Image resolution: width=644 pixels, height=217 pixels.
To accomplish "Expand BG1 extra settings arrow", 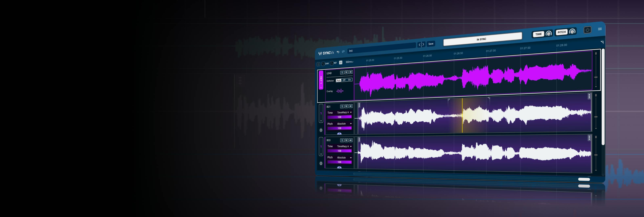I will pyautogui.click(x=339, y=134).
